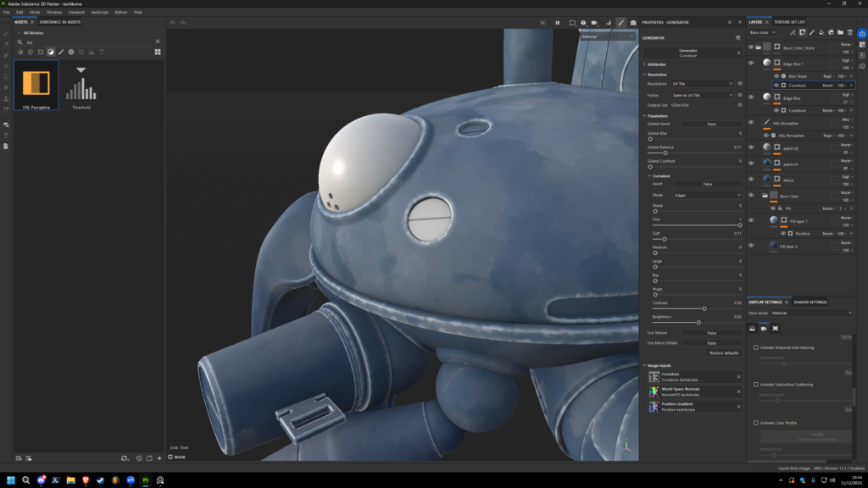The height and width of the screenshot is (488, 868).
Task: Click the blue export textures icon
Action: 862,33
